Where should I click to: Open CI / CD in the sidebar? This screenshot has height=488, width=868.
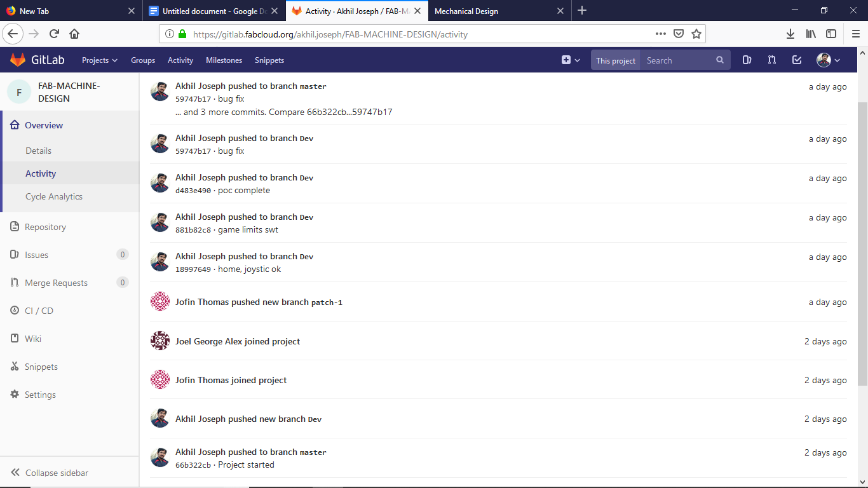pyautogui.click(x=39, y=311)
